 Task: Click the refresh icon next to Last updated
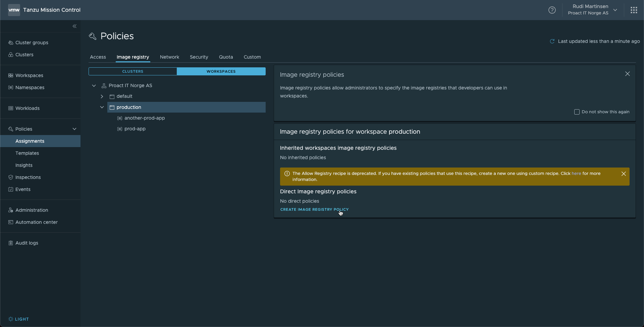pyautogui.click(x=552, y=41)
